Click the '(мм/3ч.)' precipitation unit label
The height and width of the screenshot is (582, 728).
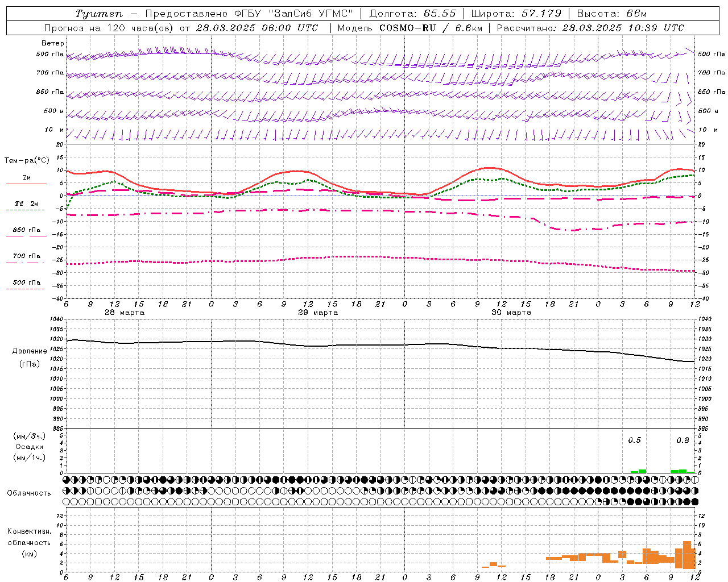click(x=30, y=436)
